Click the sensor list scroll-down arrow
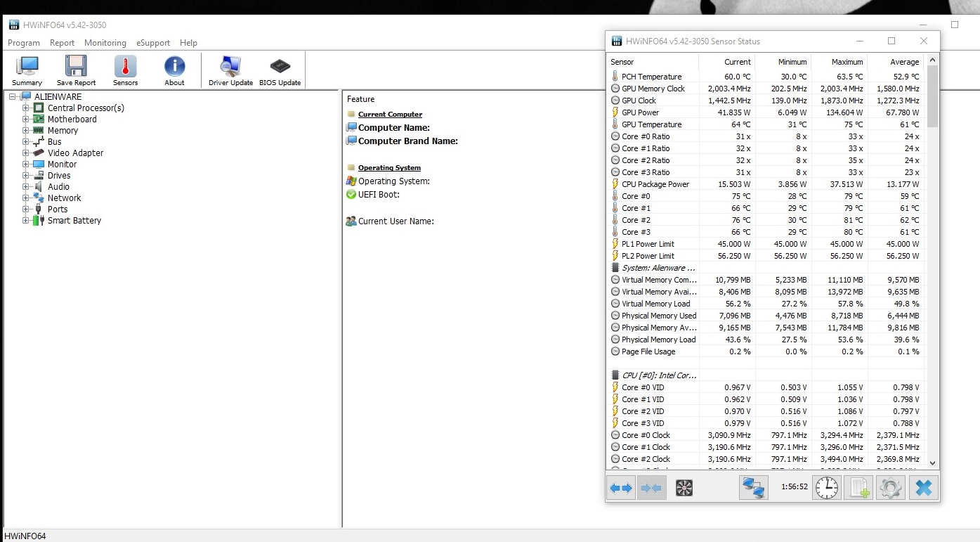This screenshot has width=980, height=542. [x=932, y=463]
